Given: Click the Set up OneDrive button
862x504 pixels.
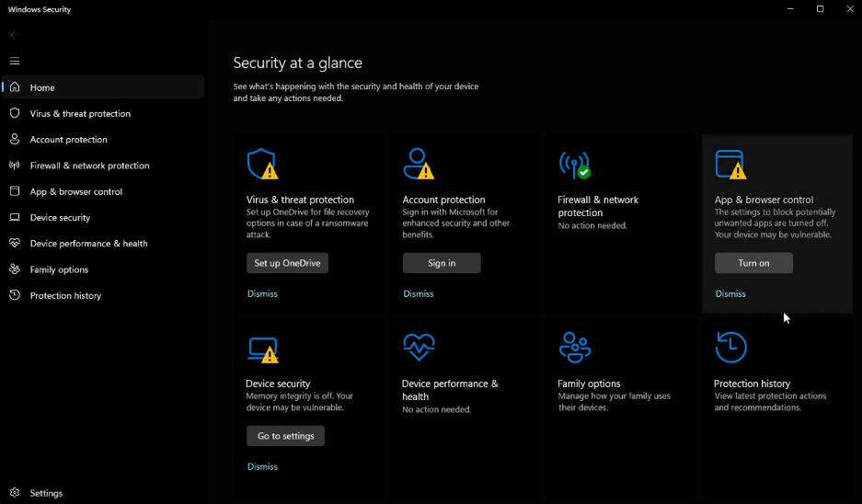Looking at the screenshot, I should 288,263.
